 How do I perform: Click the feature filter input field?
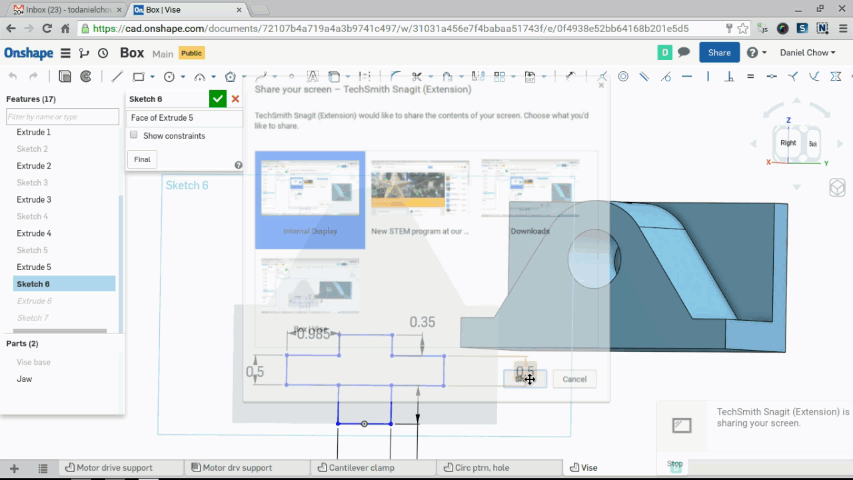(63, 116)
